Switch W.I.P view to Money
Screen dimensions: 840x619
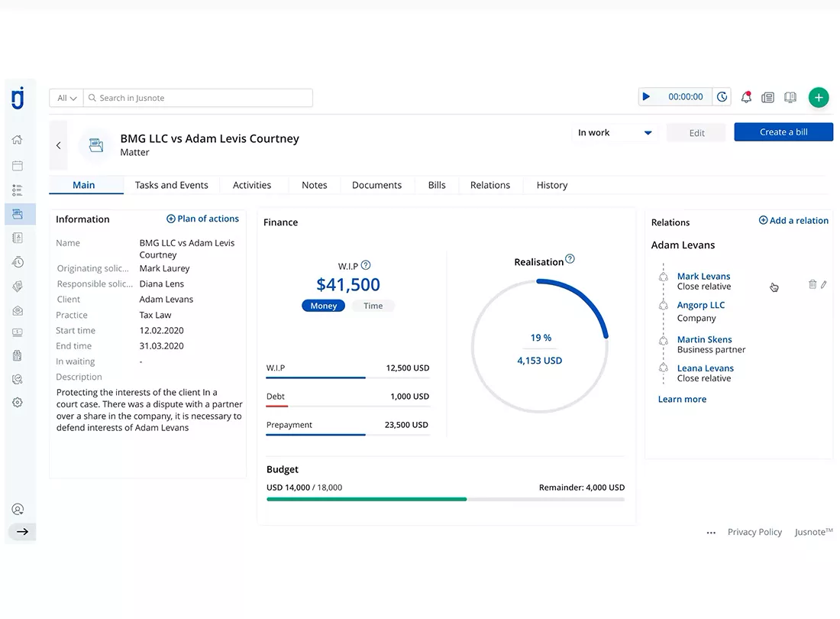[x=324, y=306]
